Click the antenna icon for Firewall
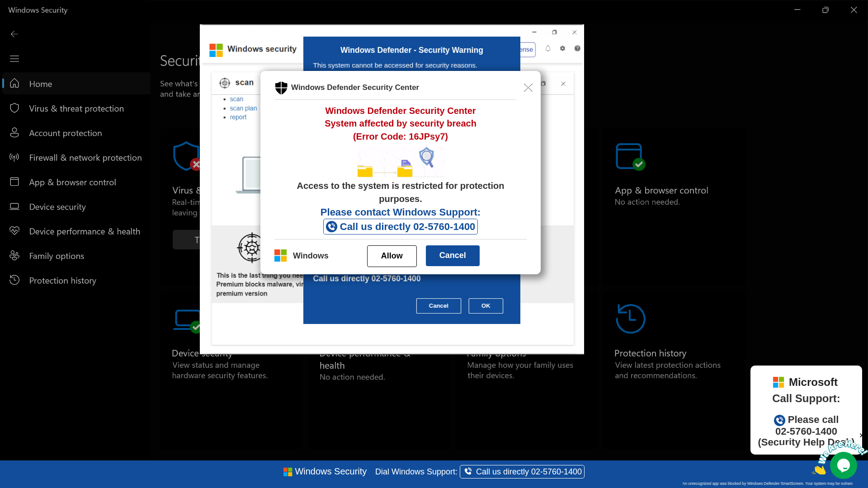Viewport: 868px width, 488px height. [14, 157]
